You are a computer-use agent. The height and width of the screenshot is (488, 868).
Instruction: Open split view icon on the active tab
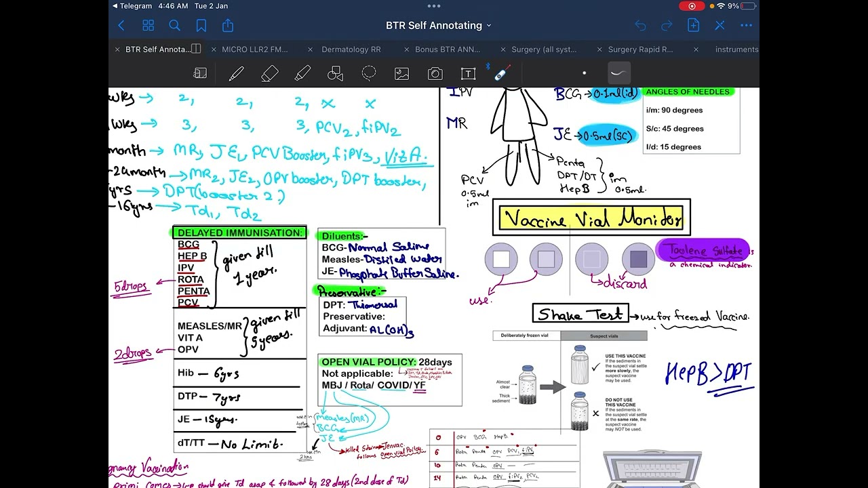196,49
